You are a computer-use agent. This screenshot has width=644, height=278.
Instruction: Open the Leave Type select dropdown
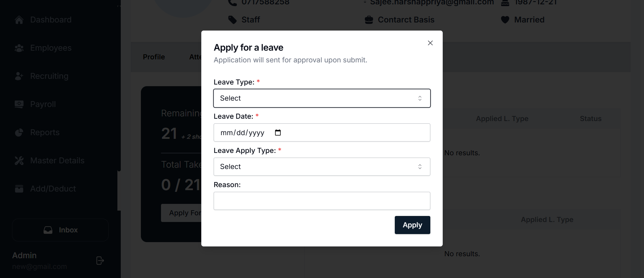pos(322,98)
